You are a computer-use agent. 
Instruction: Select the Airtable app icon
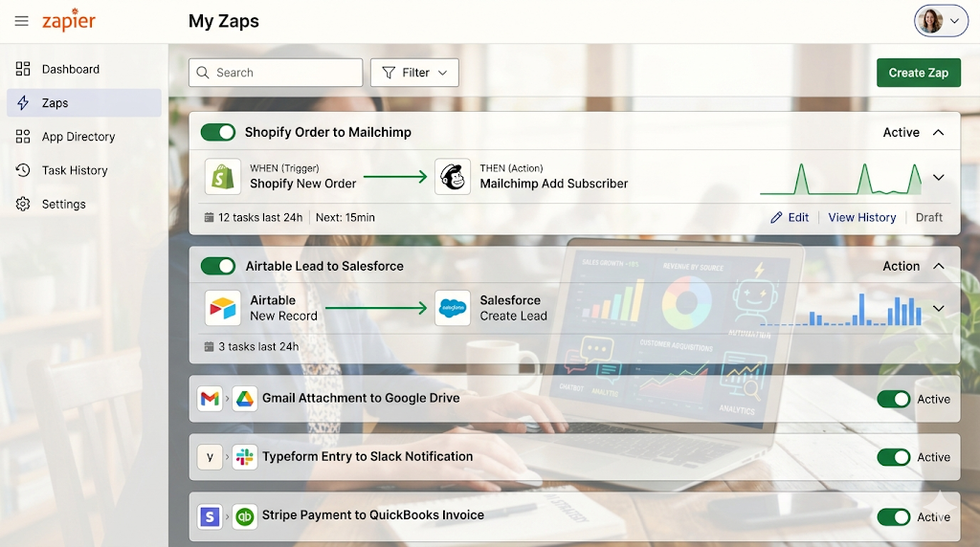point(222,308)
